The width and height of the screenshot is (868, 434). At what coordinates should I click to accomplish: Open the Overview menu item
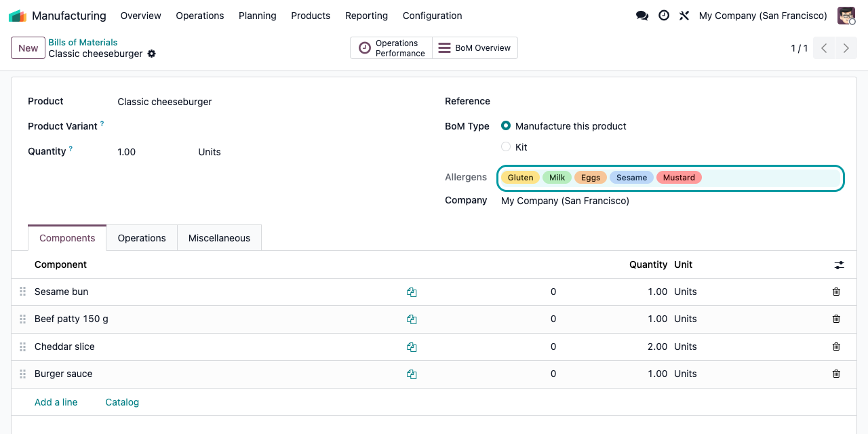pos(141,16)
